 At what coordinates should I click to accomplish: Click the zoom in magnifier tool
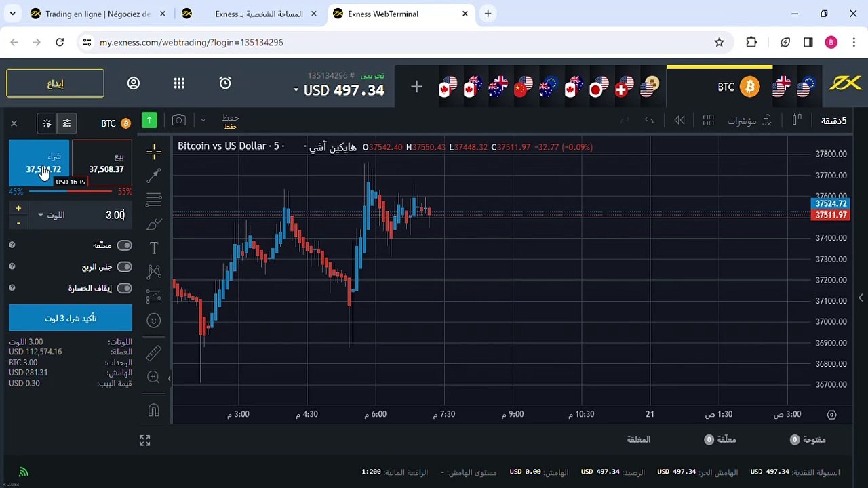click(x=154, y=377)
